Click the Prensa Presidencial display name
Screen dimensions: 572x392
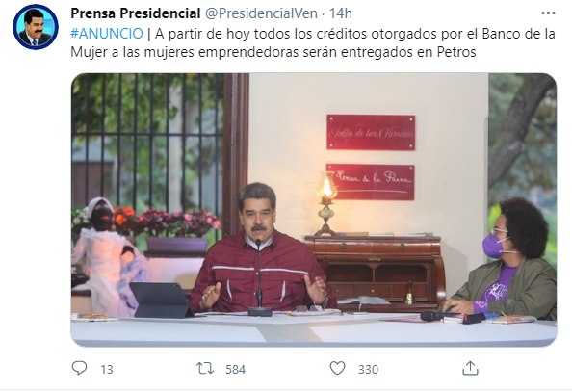(136, 13)
